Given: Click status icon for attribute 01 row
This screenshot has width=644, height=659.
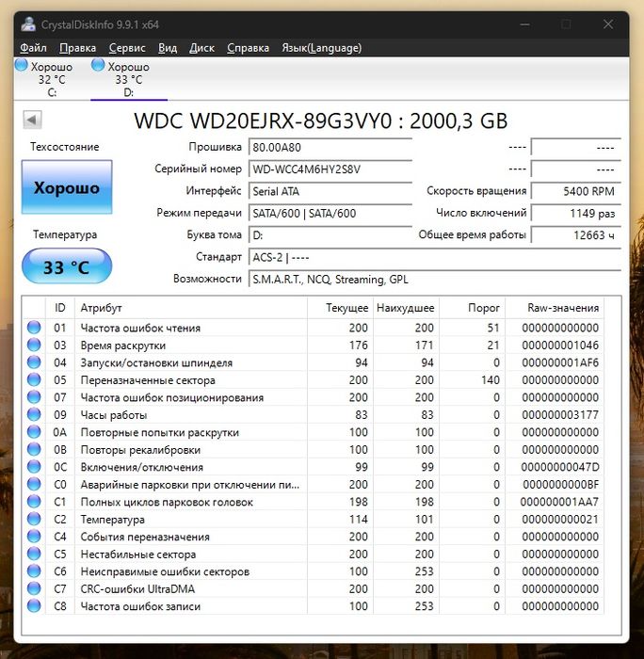Looking at the screenshot, I should (34, 328).
